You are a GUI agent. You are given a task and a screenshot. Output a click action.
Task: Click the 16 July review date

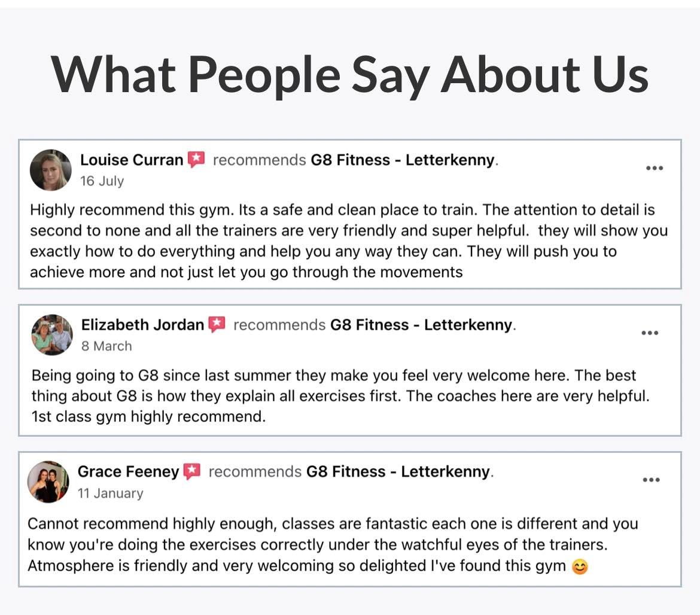click(102, 181)
